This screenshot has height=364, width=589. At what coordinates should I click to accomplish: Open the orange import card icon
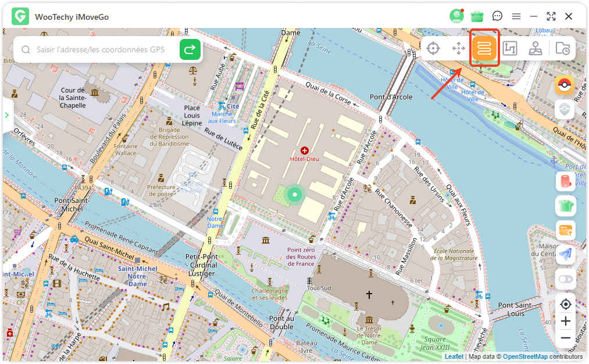tap(565, 230)
